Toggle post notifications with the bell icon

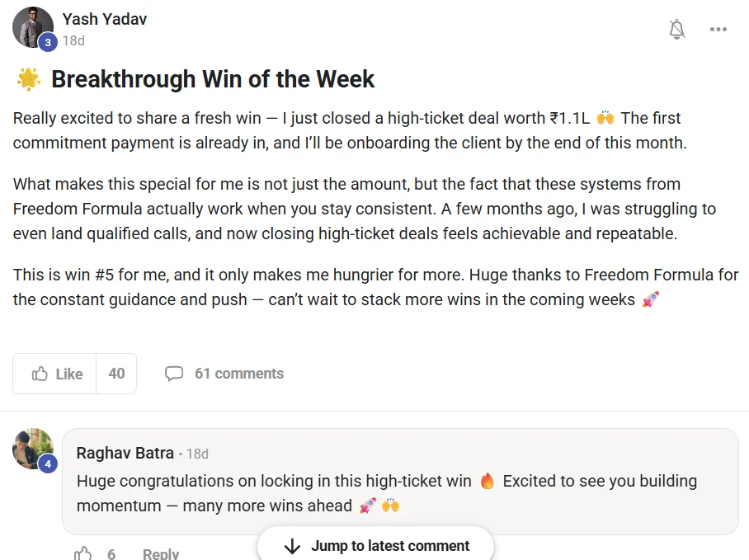pyautogui.click(x=676, y=29)
